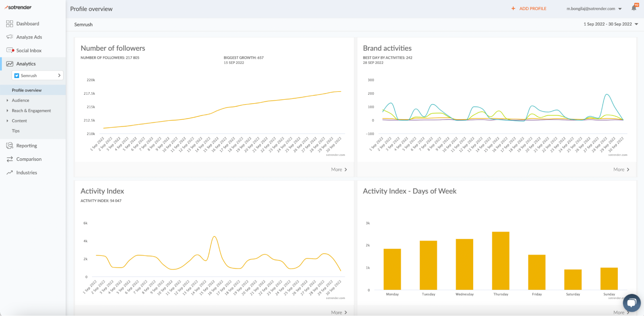Viewport: 644px width, 316px height.
Task: Open Social Inbox message icon
Action: (10, 50)
